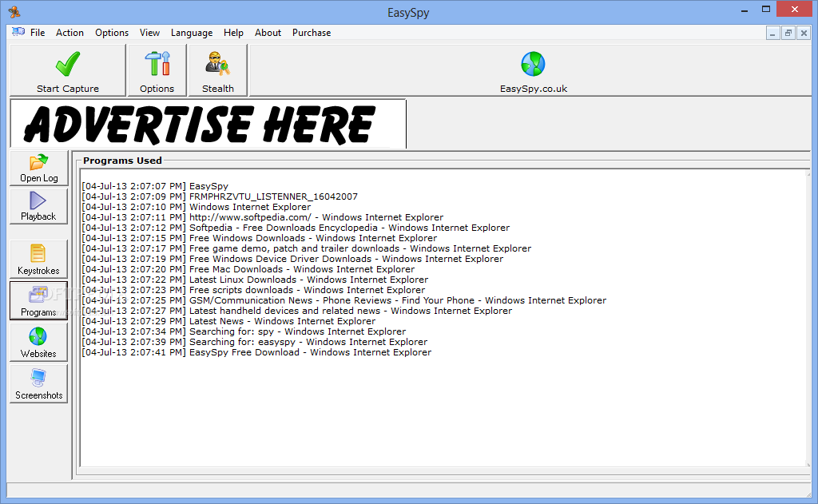Select the 2:07:10 PM Windows Internet Explorer entry
Screen dimensions: 818x504
coord(197,207)
